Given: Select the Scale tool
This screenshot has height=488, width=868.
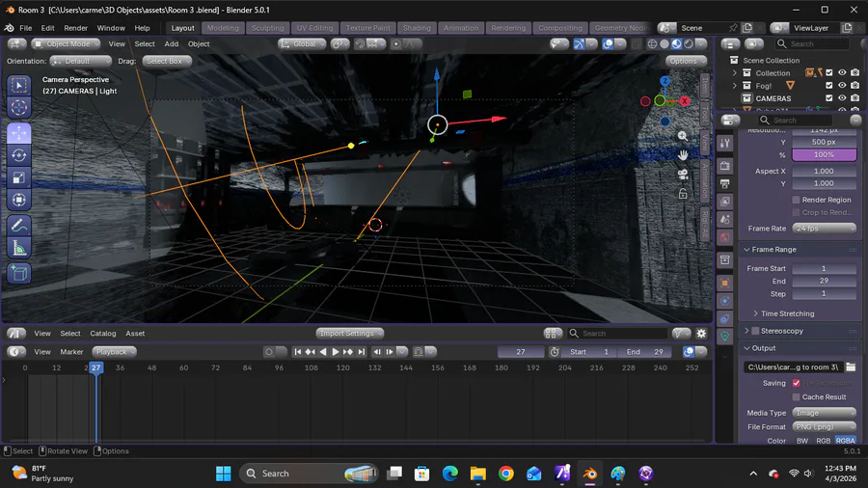Looking at the screenshot, I should tap(19, 177).
